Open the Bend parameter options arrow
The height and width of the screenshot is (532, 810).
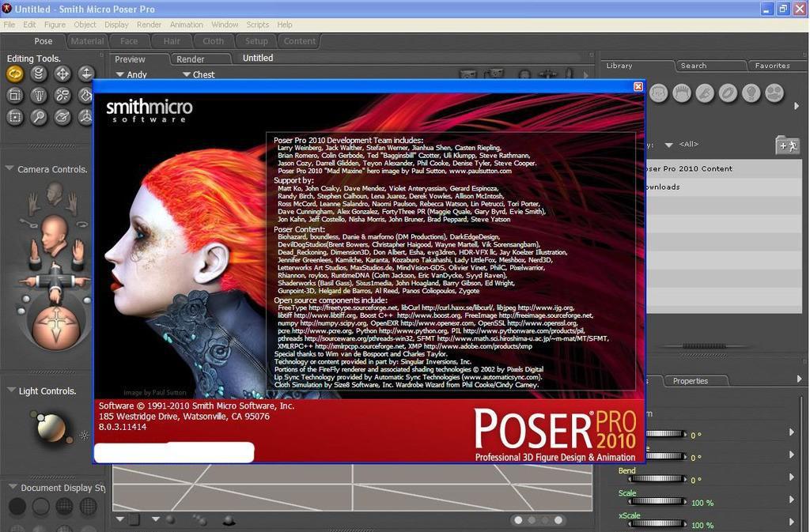(x=791, y=477)
